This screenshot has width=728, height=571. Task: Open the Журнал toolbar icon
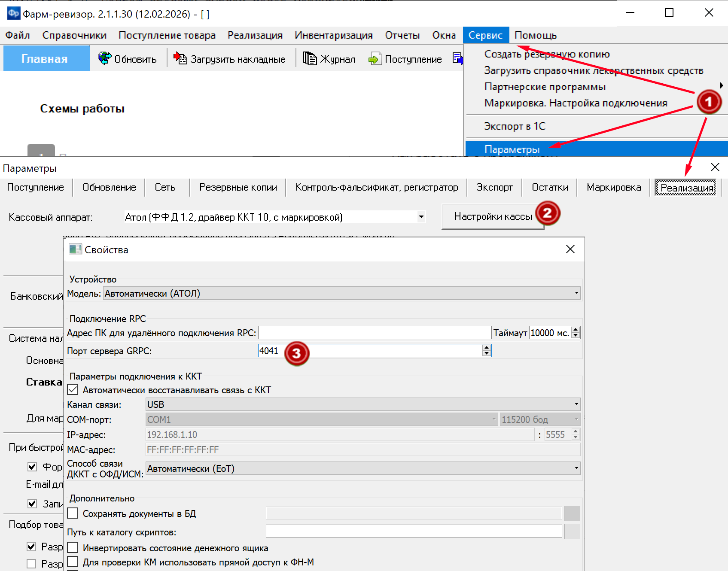point(310,58)
